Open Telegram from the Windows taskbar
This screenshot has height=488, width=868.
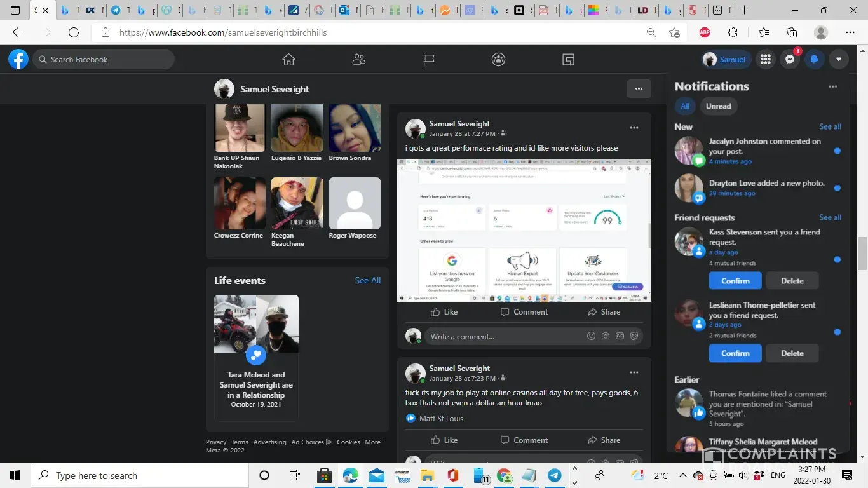pyautogui.click(x=554, y=475)
